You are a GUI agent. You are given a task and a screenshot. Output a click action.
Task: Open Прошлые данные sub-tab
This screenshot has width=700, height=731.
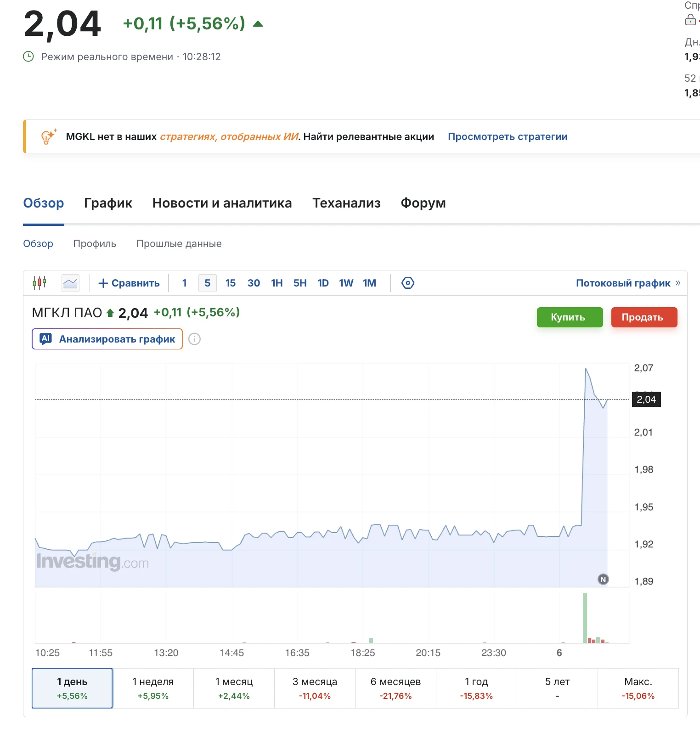point(179,244)
